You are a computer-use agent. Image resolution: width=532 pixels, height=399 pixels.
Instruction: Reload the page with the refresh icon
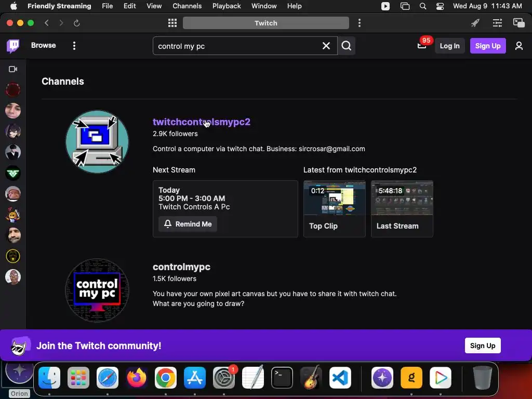point(77,23)
